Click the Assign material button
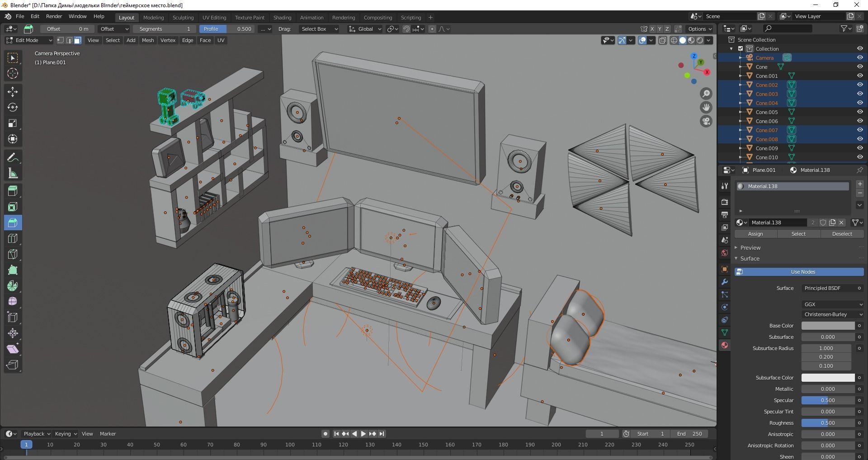This screenshot has height=460, width=868. 755,234
